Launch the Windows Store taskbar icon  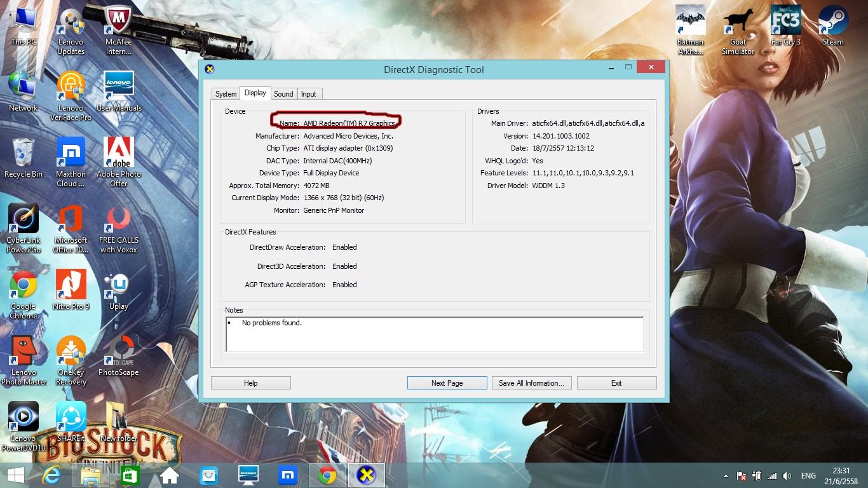coord(130,475)
